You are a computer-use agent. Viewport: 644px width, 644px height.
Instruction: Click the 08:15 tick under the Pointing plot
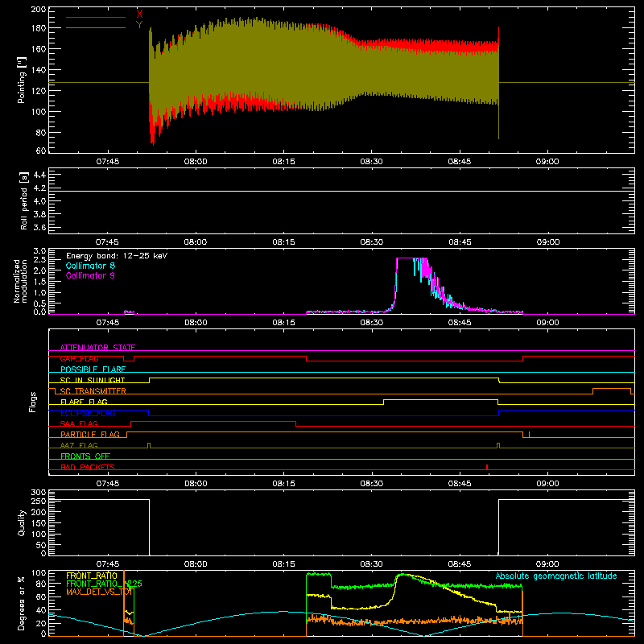click(x=283, y=162)
